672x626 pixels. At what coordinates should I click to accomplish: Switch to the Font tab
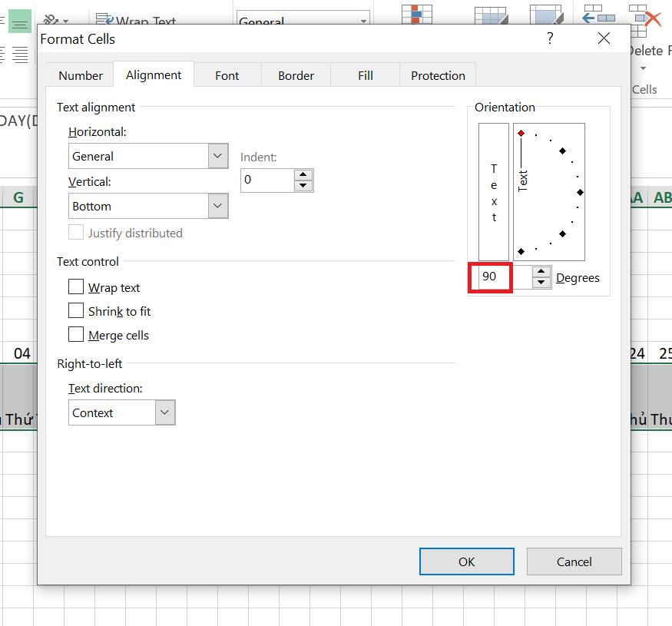tap(227, 75)
